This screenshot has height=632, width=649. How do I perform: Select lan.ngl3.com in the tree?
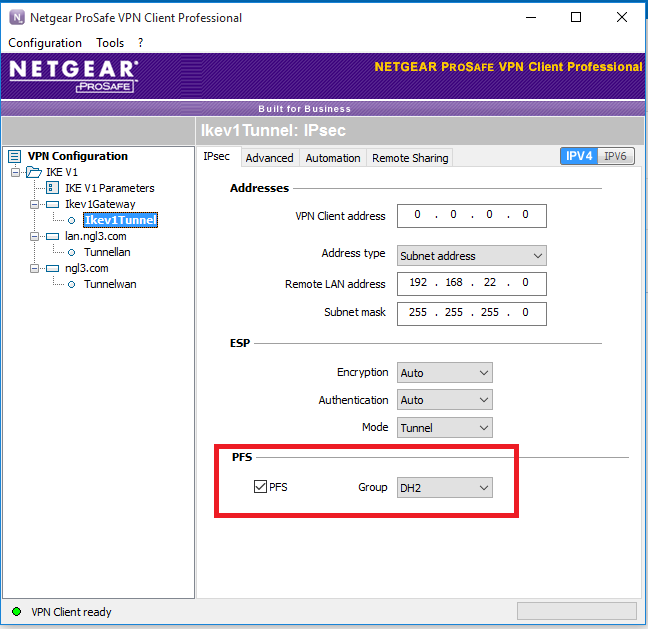click(96, 236)
